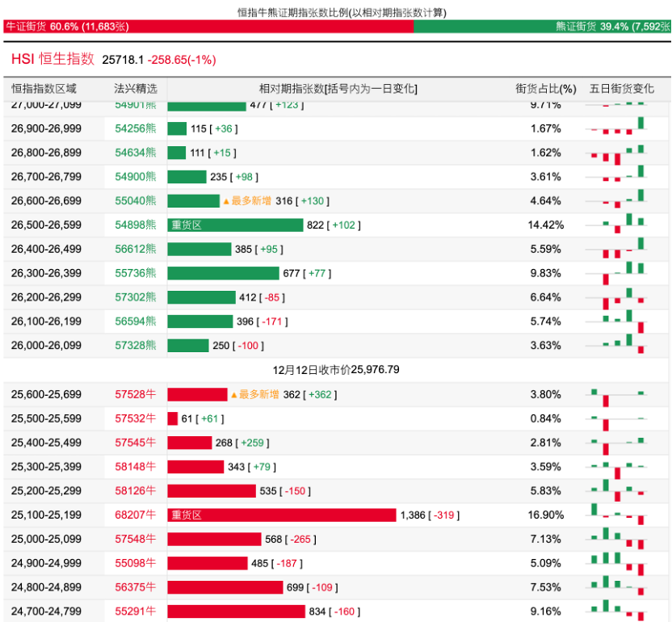Open the five-day chart for the 26,900-26,999 row
The height and width of the screenshot is (622, 672).
[x=618, y=128]
